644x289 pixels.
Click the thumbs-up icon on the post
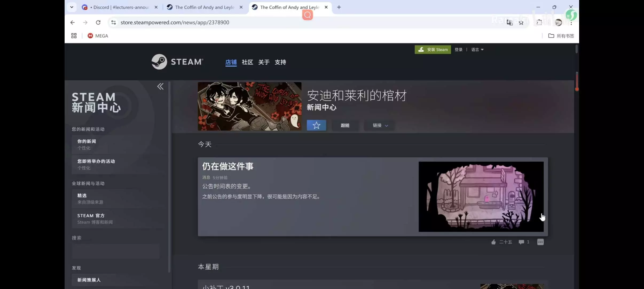[493, 242]
